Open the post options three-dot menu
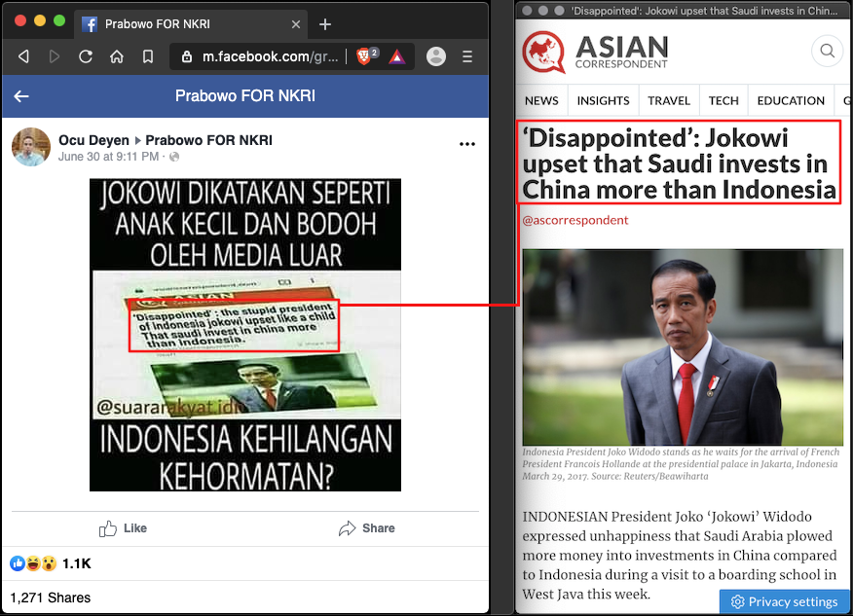 [x=467, y=144]
